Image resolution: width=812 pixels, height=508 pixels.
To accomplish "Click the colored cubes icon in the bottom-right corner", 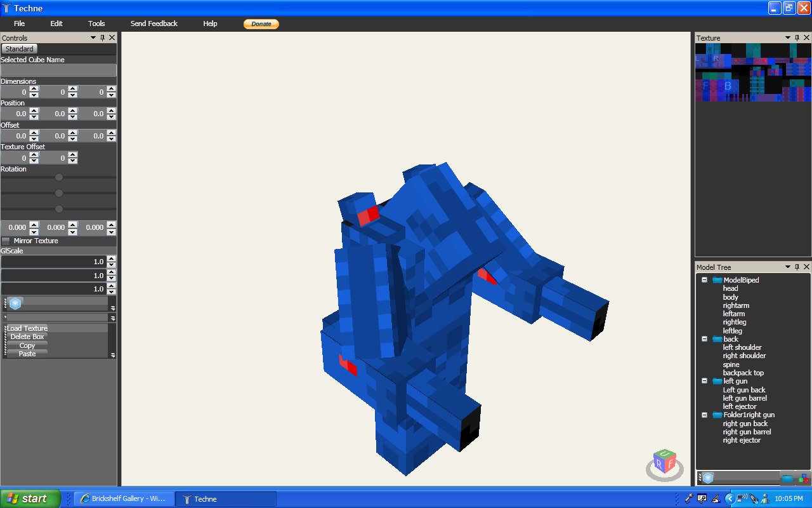I will tap(802, 478).
